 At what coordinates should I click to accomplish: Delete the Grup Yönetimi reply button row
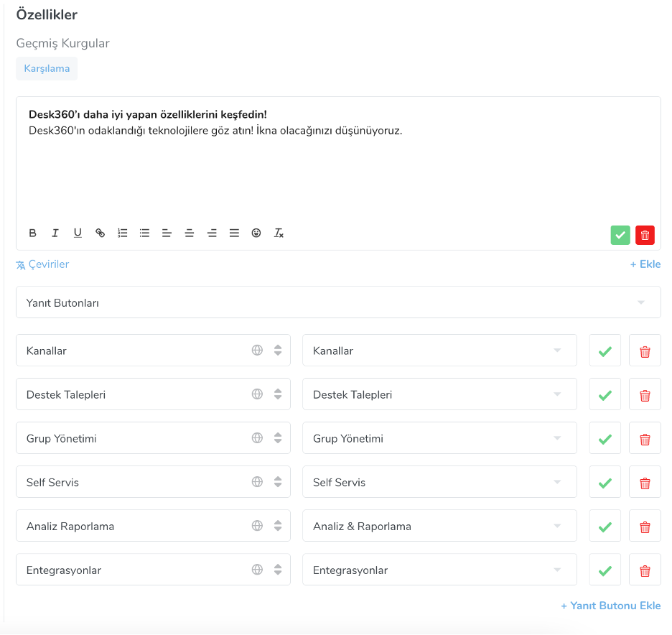pyautogui.click(x=645, y=437)
